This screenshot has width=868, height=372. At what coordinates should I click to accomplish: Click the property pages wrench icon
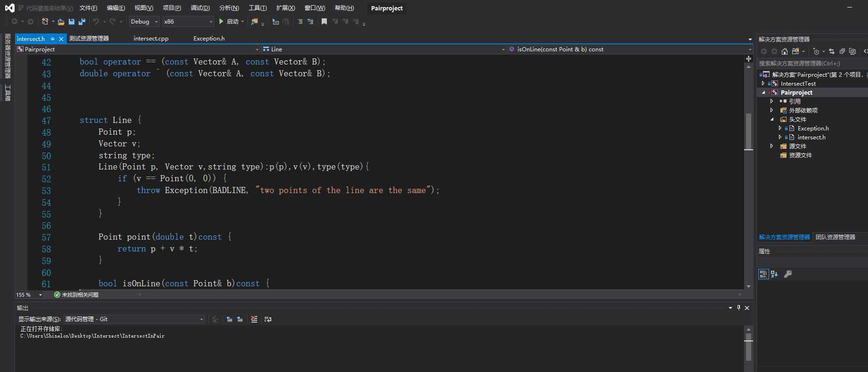click(788, 274)
